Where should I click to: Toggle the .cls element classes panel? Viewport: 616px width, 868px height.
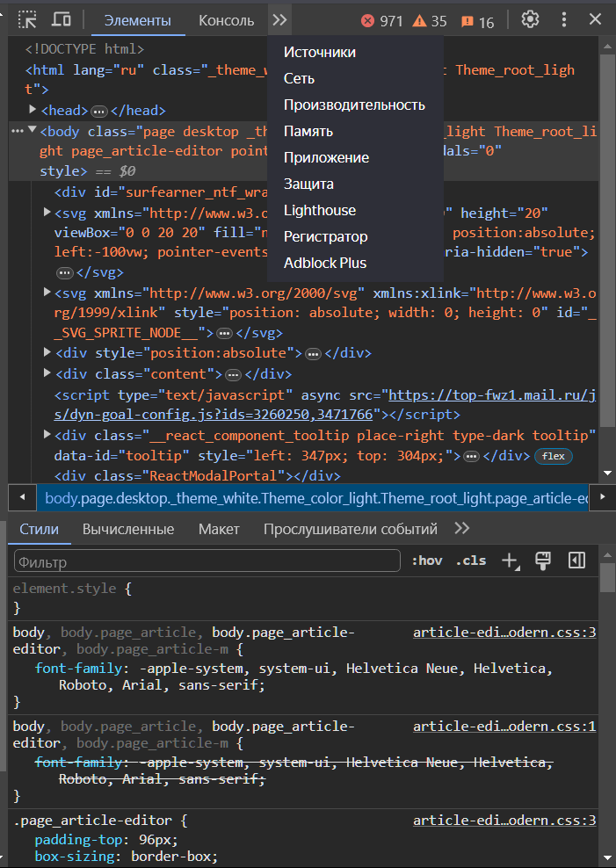[x=471, y=561]
